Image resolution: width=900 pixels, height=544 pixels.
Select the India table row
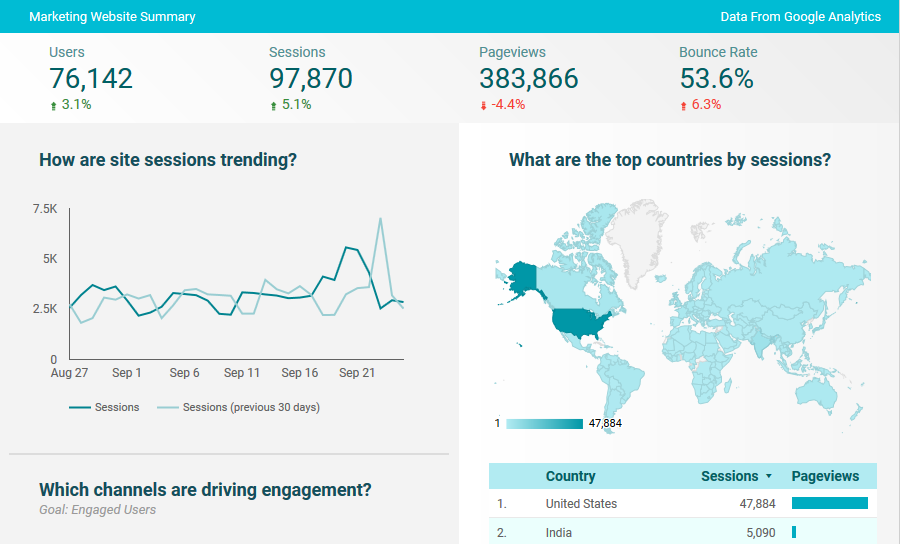click(640, 533)
